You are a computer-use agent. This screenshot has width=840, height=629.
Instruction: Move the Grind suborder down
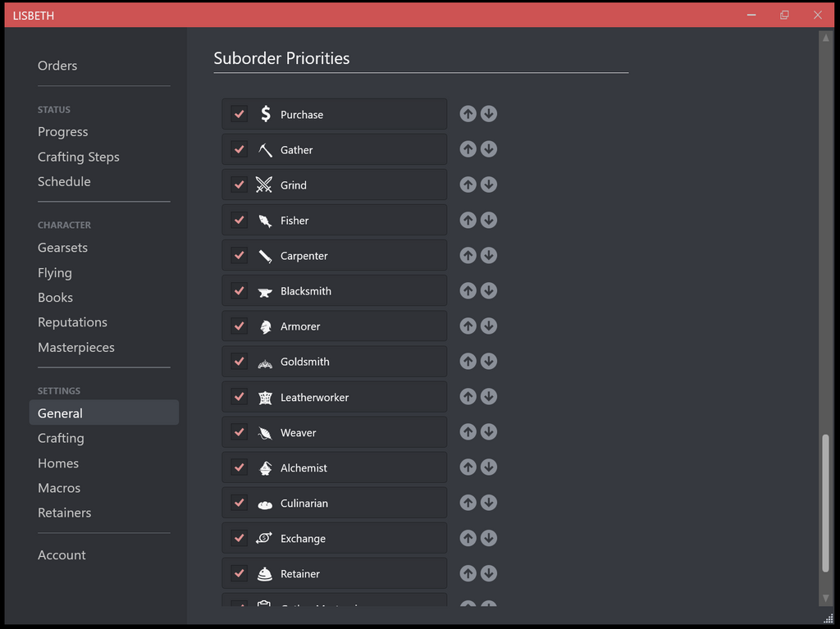coord(489,185)
